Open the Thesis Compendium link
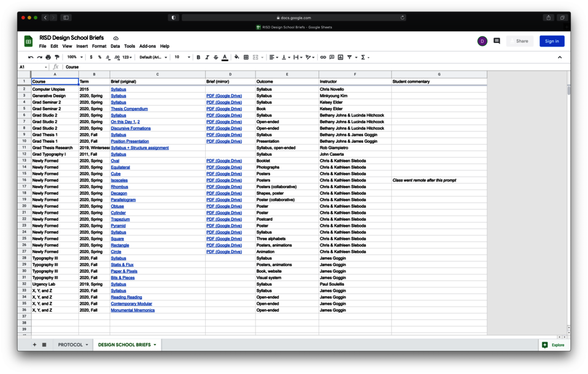Image resolution: width=588 pixels, height=374 pixels. [129, 109]
